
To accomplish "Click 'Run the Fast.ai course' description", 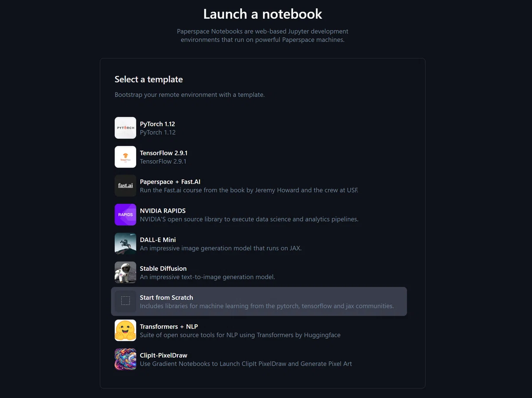I will (249, 190).
